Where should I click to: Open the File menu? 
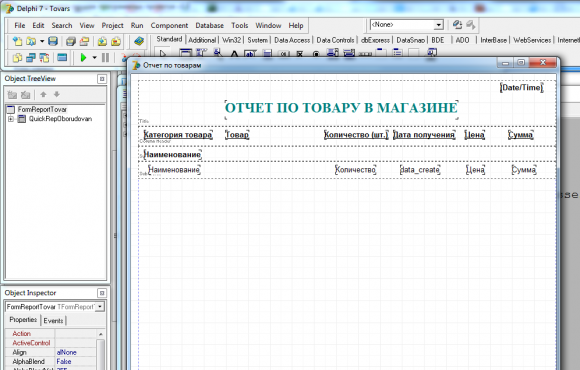(20, 26)
